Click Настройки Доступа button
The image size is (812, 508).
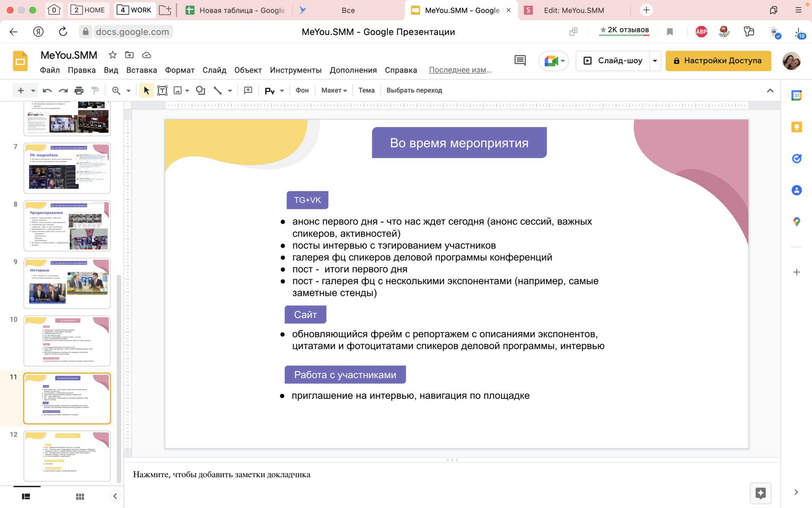(718, 61)
